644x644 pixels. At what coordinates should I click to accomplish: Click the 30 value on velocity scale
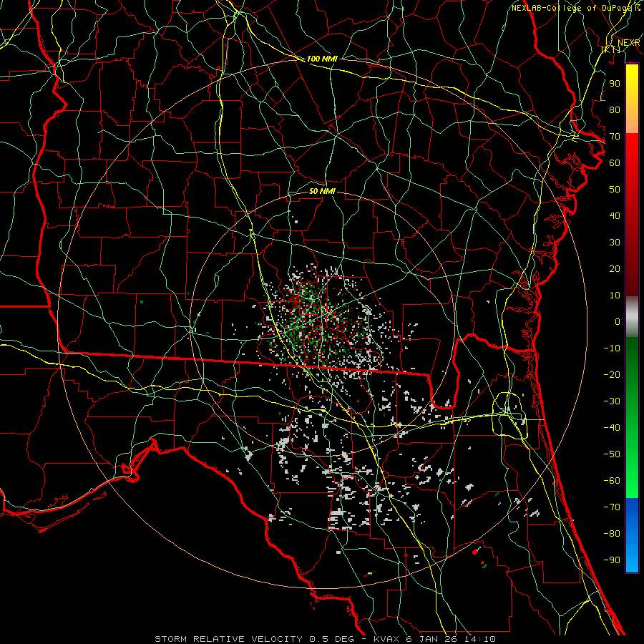point(615,243)
